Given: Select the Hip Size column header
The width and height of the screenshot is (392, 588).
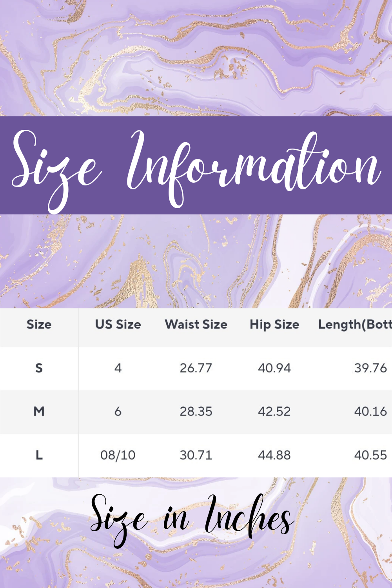Looking at the screenshot, I should pyautogui.click(x=274, y=325).
